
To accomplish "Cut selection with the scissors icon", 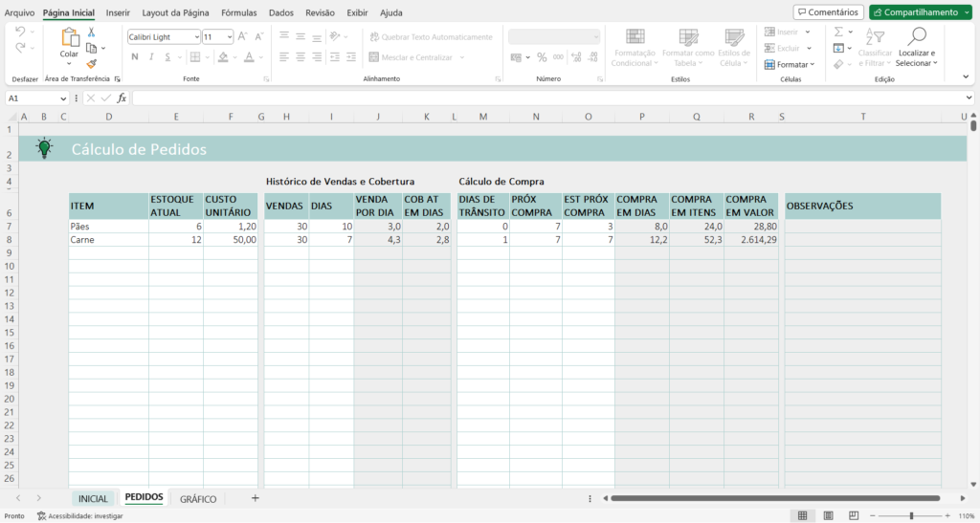I will click(x=91, y=33).
